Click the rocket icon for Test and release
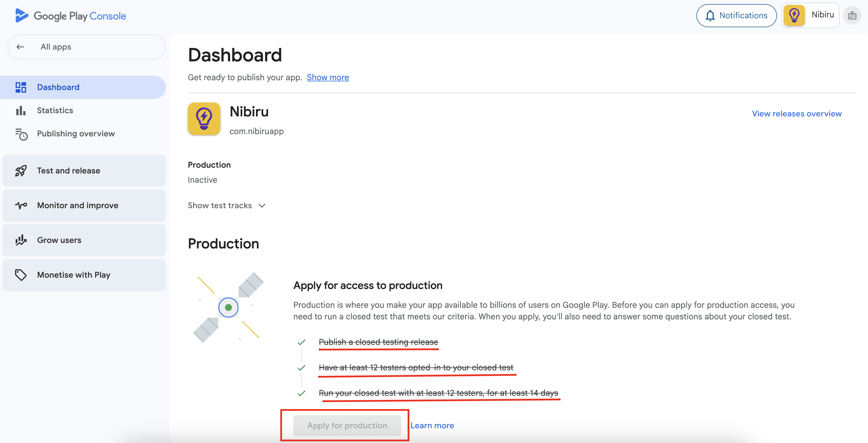Screen dimensions: 868x443 click(21, 171)
